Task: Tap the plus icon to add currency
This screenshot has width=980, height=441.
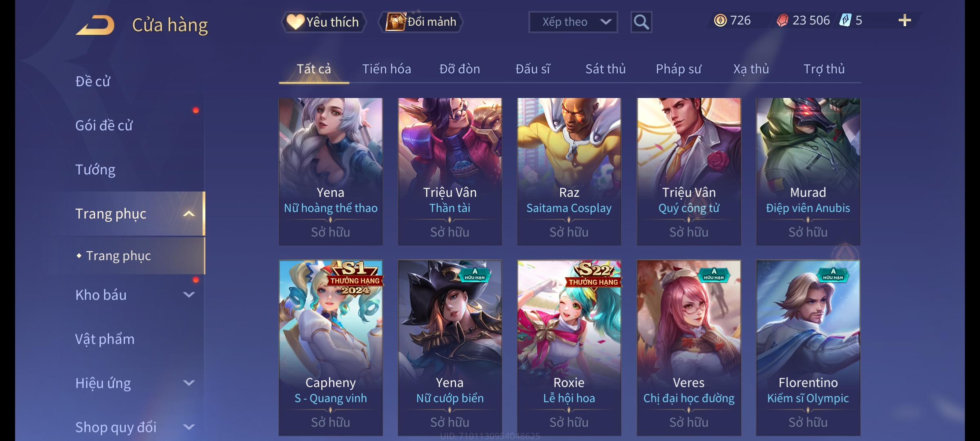Action: [905, 20]
